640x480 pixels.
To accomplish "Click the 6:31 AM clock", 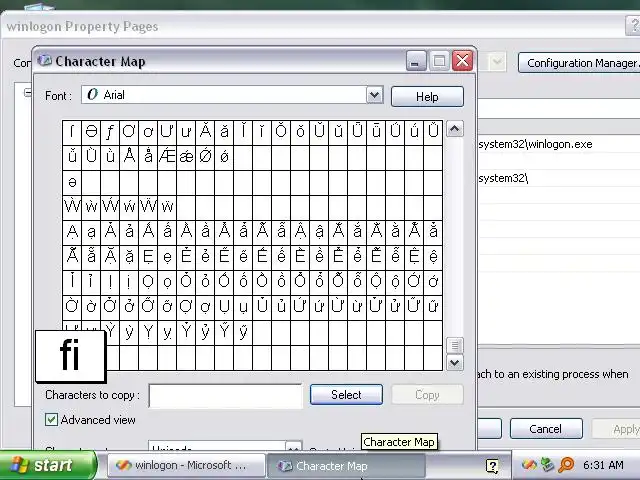I will 603,465.
